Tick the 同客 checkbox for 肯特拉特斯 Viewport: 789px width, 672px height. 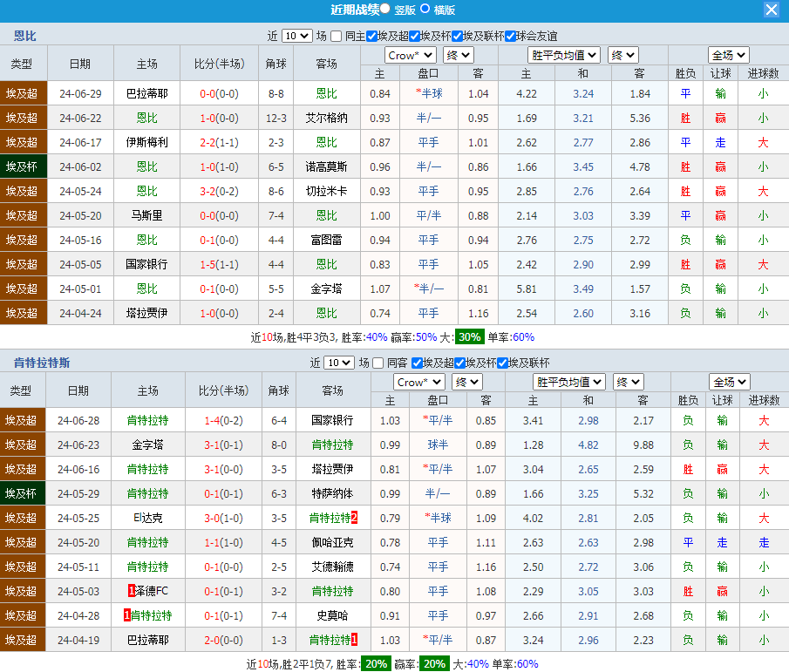coord(378,363)
